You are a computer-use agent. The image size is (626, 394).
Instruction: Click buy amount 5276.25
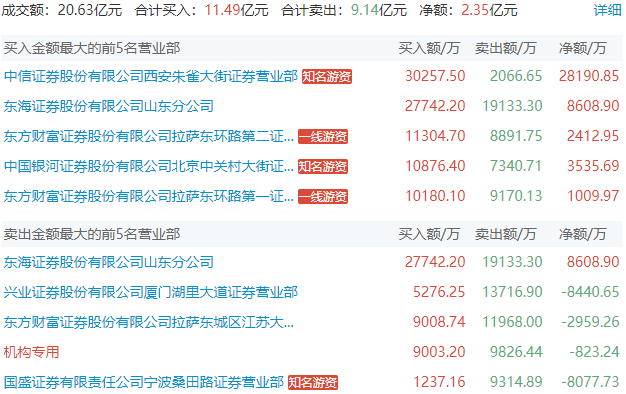tap(439, 292)
